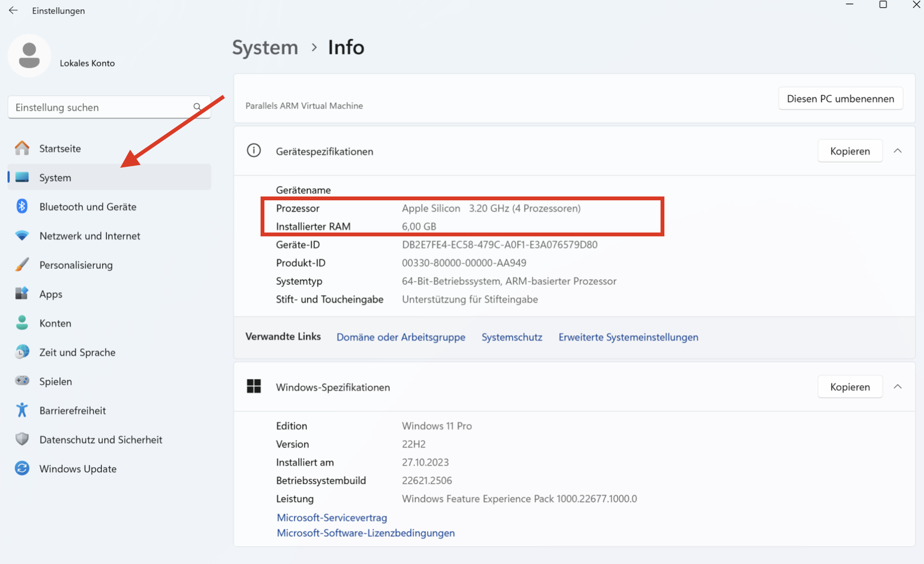Click the Version value 22H2
924x564 pixels.
(413, 444)
